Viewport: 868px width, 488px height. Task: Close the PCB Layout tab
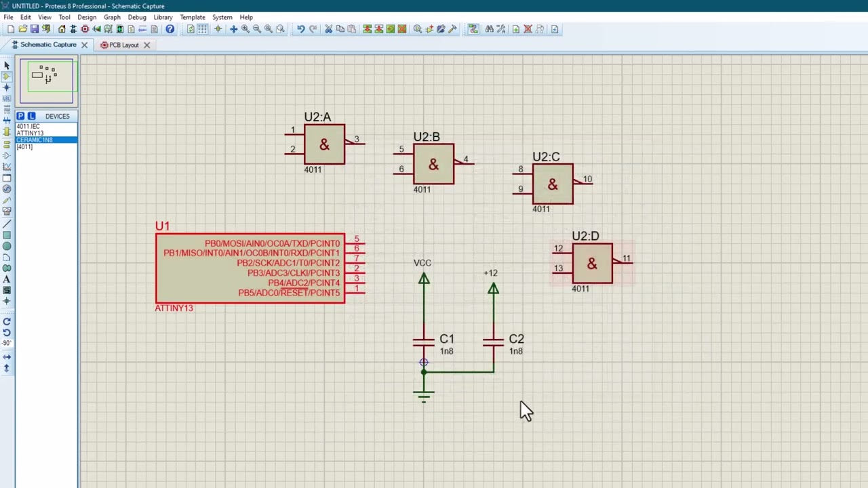tap(146, 45)
